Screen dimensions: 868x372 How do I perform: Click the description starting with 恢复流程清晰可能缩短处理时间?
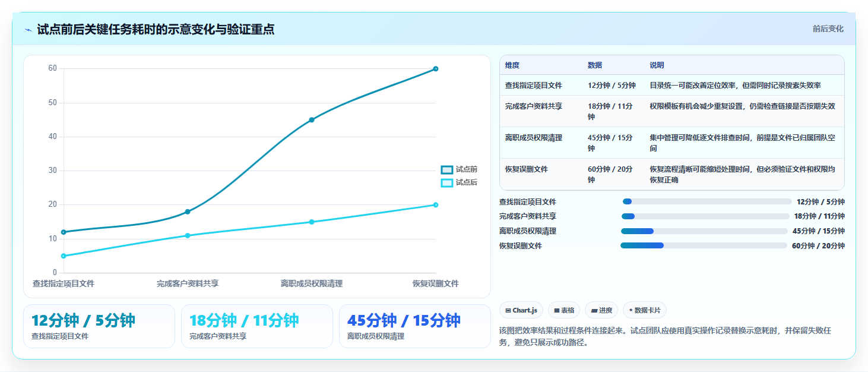point(742,175)
